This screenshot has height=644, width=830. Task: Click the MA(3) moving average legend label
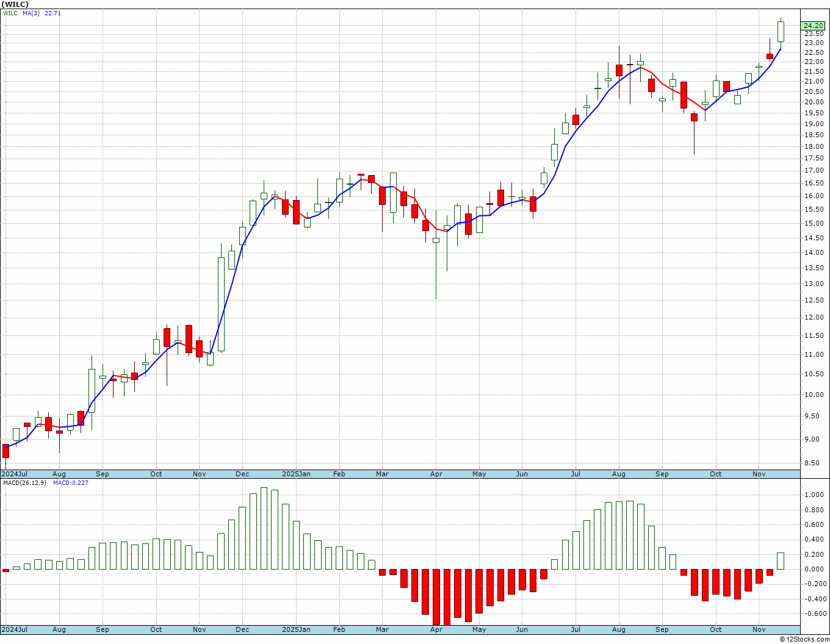click(31, 13)
